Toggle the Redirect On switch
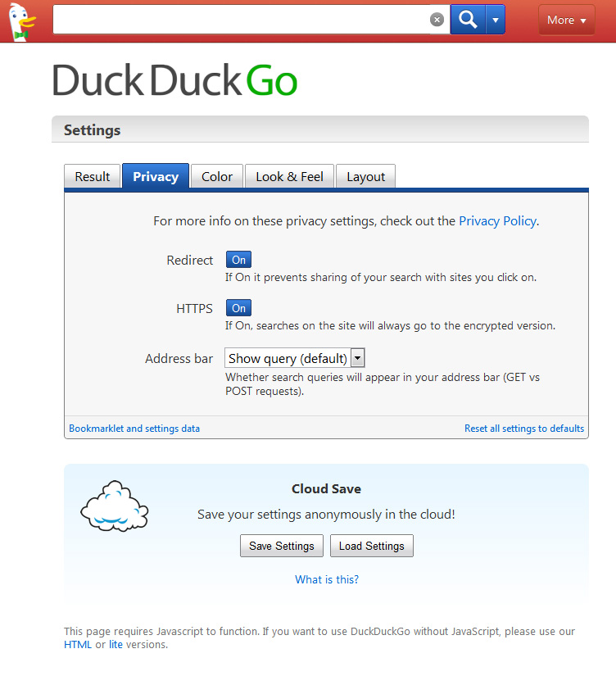Image resolution: width=616 pixels, height=676 pixels. pos(239,260)
